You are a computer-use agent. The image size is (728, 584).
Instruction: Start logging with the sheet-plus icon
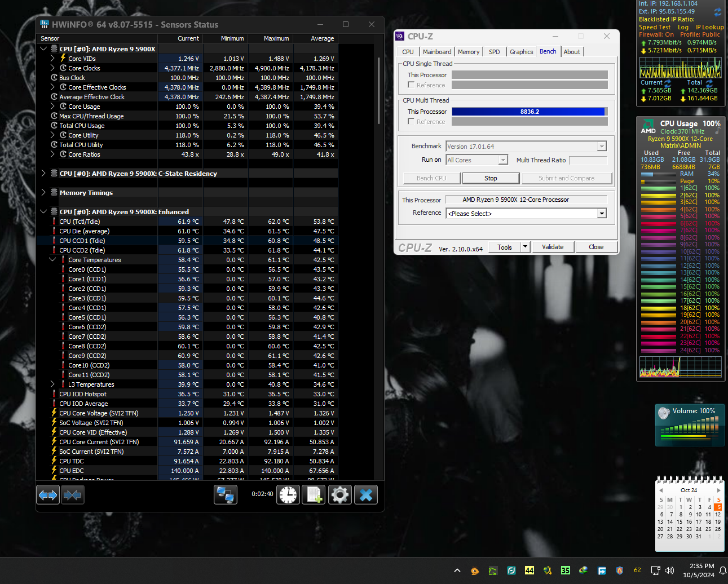coord(313,495)
